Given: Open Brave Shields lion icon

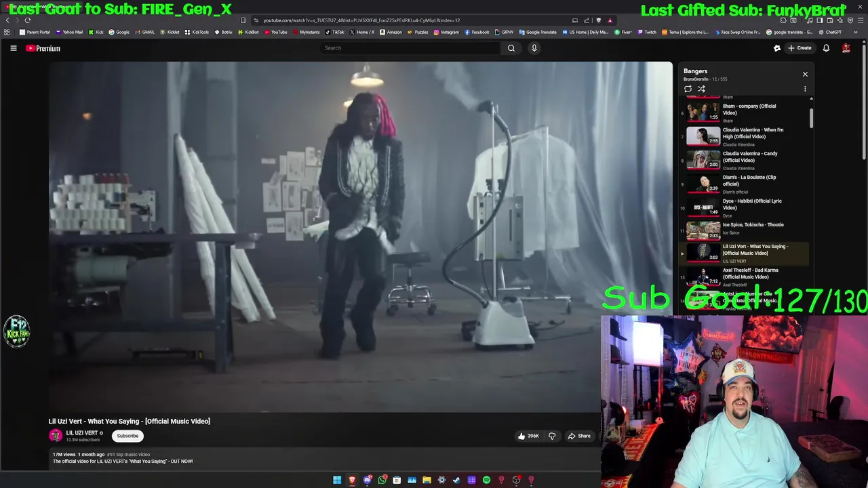Looking at the screenshot, I should [x=598, y=20].
